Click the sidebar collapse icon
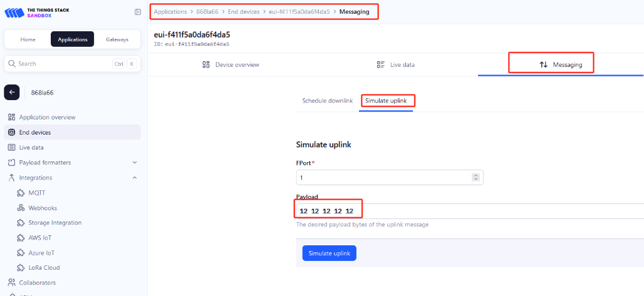 [138, 12]
